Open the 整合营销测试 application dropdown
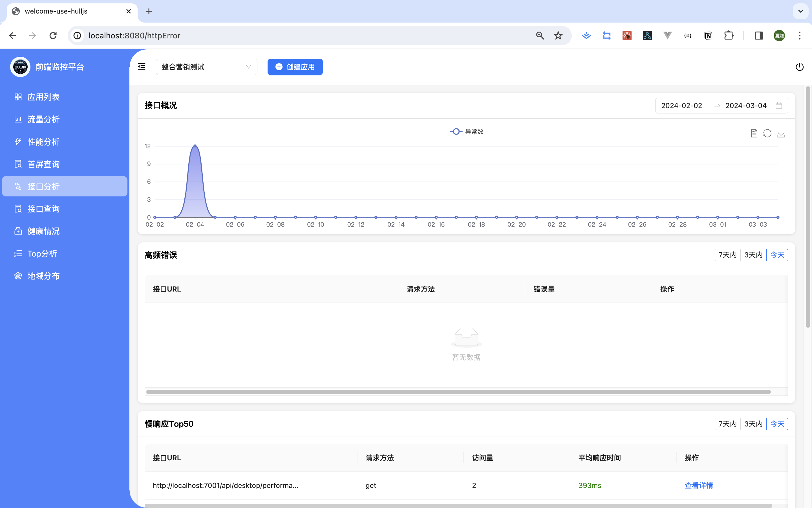Screen dimensions: 812x508 pyautogui.click(x=206, y=67)
